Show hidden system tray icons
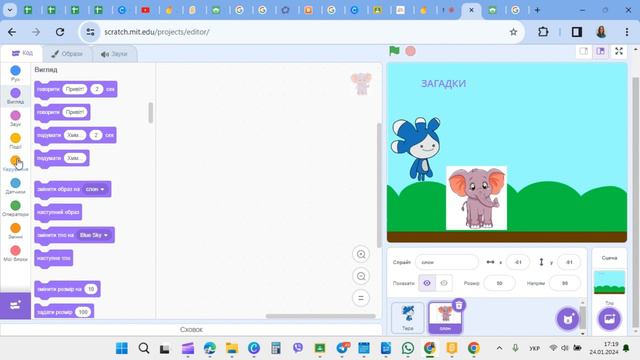Viewport: 640px width, 360px height. click(499, 348)
